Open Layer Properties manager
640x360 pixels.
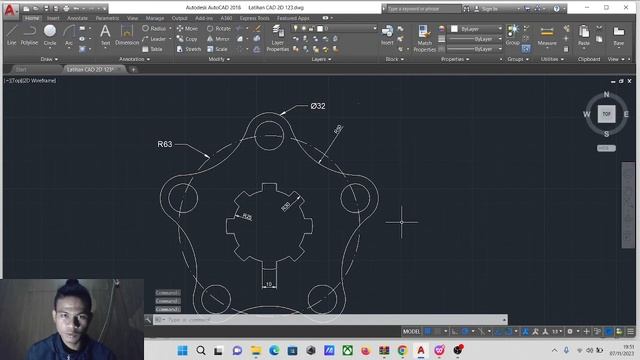(278, 38)
